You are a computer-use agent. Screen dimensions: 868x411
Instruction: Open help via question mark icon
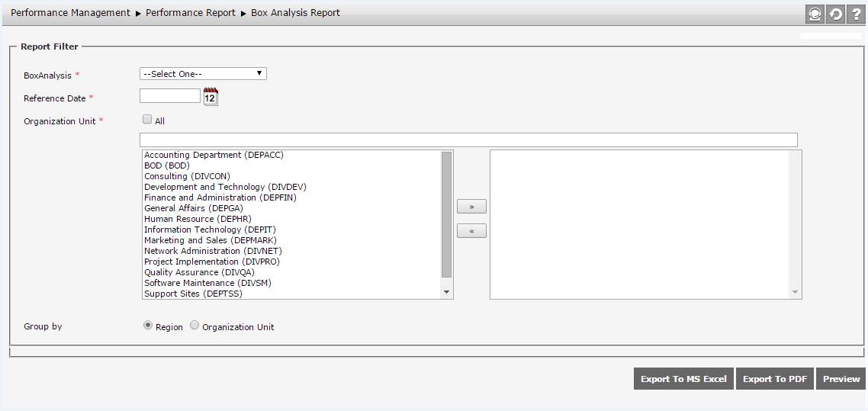point(856,14)
